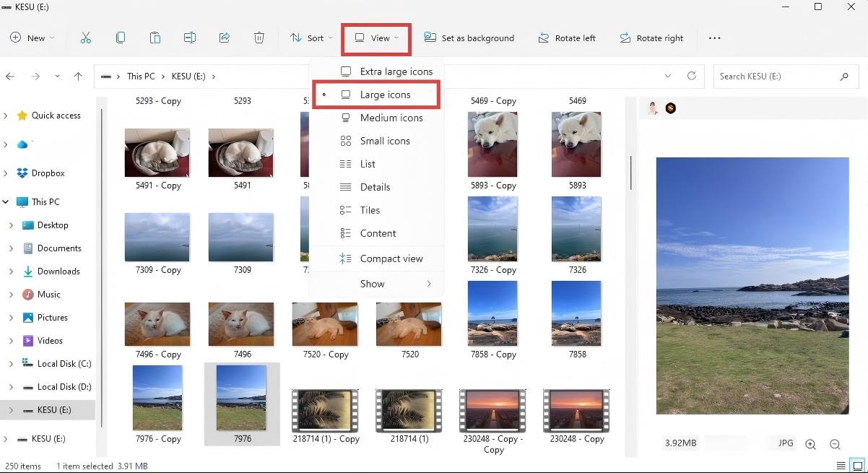Click the Copy icon in toolbar
868x473 pixels.
coord(121,38)
